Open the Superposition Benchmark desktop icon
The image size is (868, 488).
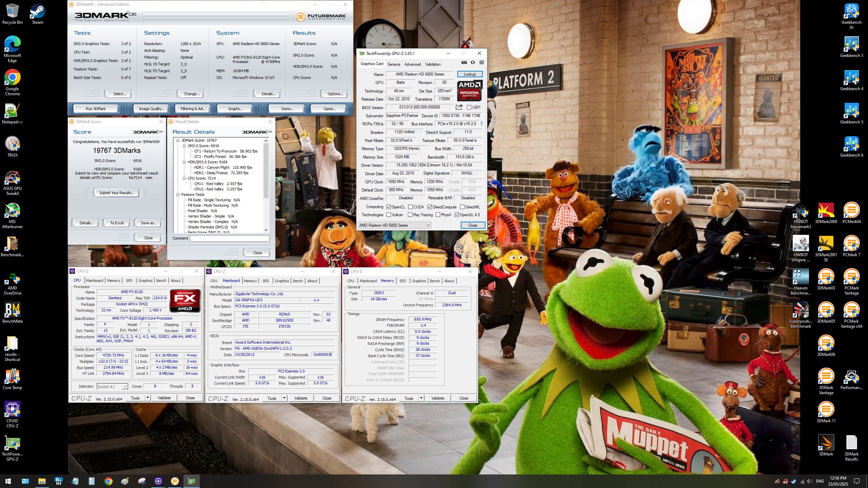pyautogui.click(x=801, y=315)
